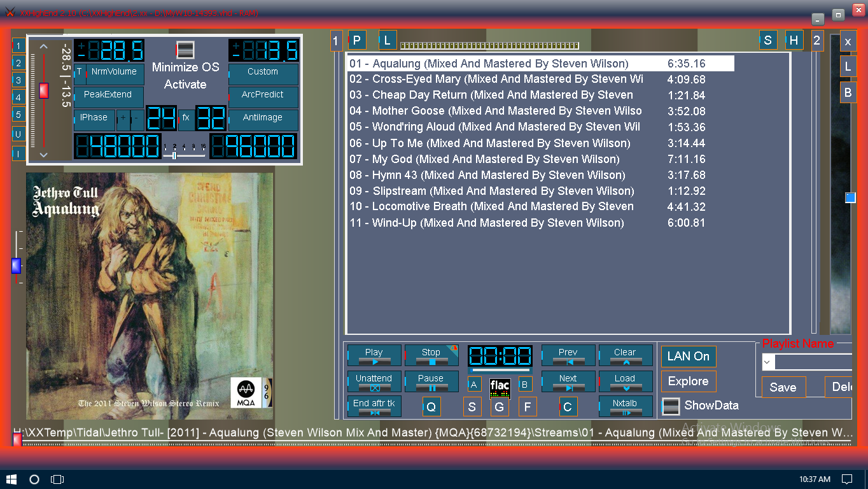
Task: Select marker A beside the flac logo
Action: (475, 384)
